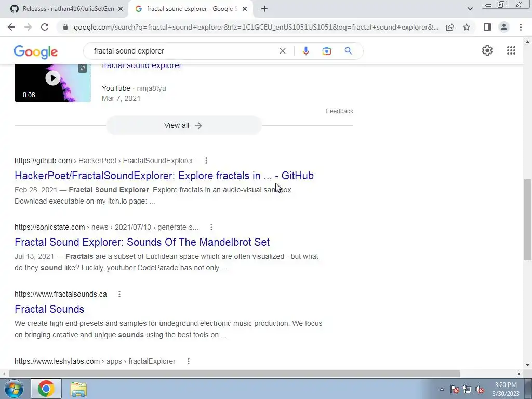The height and width of the screenshot is (399, 532).
Task: Close the fractal sound explorer Google tab
Action: 245,9
